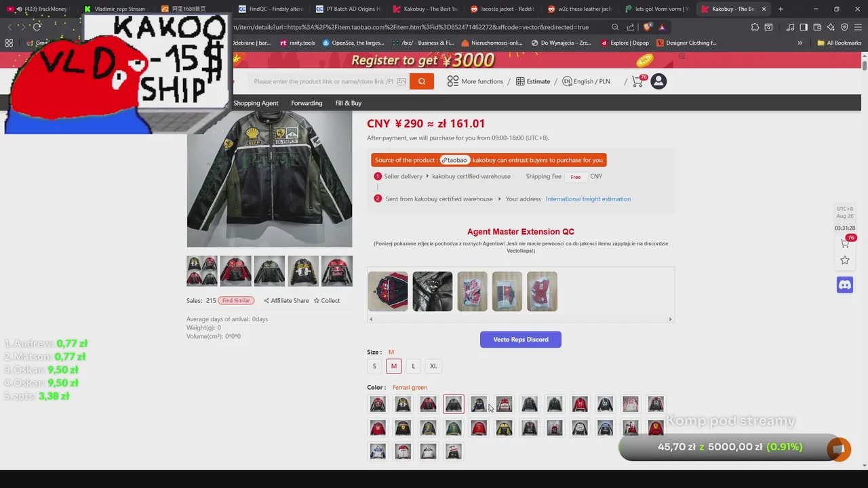The image size is (868, 488).
Task: Open International freight estimation link
Action: coord(588,199)
